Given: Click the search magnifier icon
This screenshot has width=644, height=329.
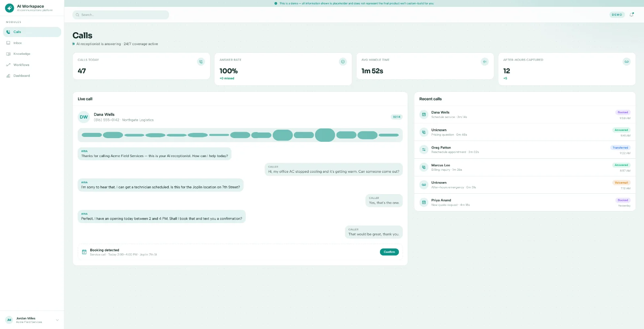Looking at the screenshot, I should coord(77,15).
